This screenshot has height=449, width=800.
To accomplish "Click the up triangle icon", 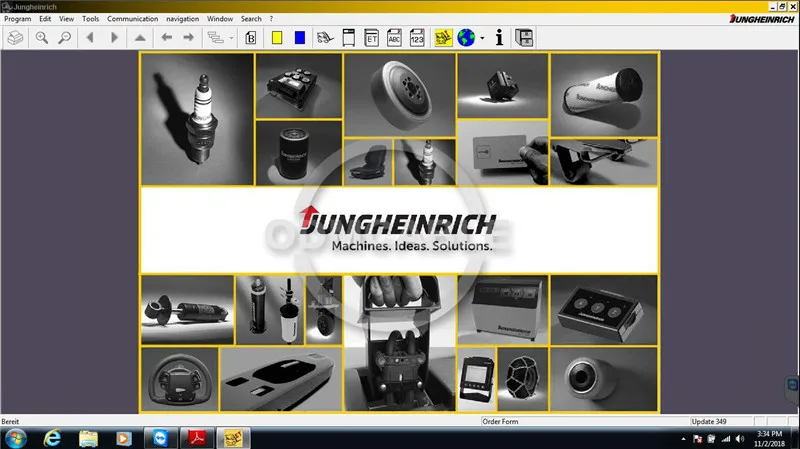I will [140, 38].
